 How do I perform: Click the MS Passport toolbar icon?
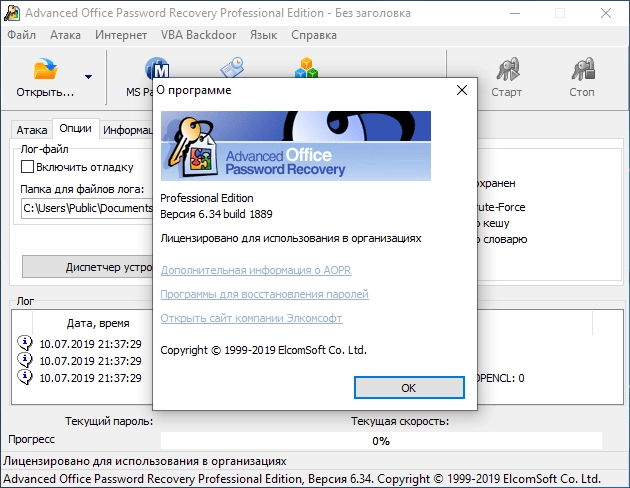(157, 68)
